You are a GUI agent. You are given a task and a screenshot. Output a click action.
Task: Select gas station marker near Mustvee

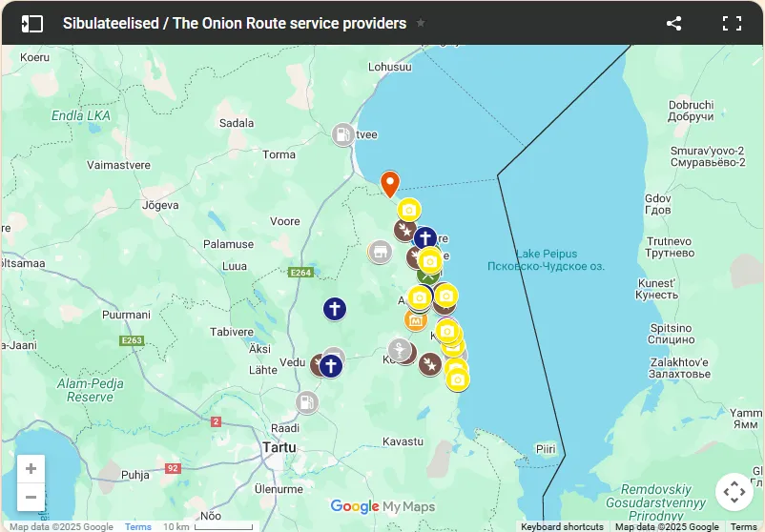click(x=343, y=134)
